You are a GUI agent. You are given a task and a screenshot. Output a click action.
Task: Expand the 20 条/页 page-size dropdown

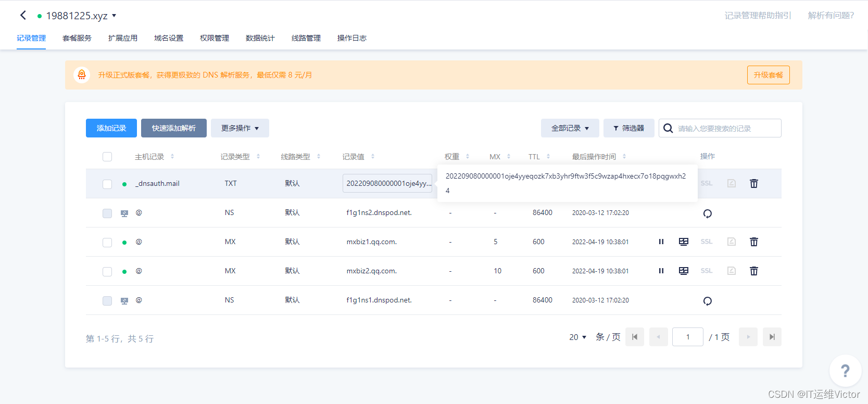[578, 337]
